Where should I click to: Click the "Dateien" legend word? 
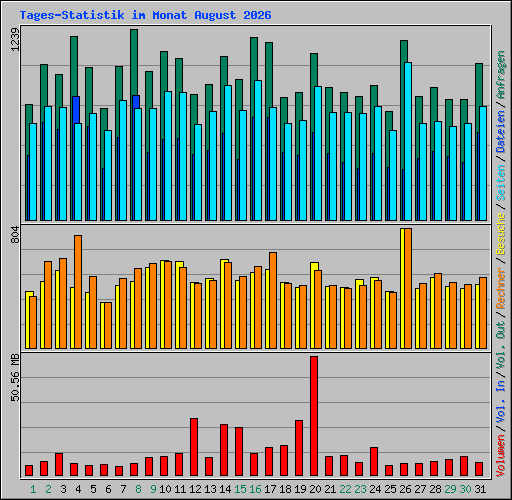500,131
